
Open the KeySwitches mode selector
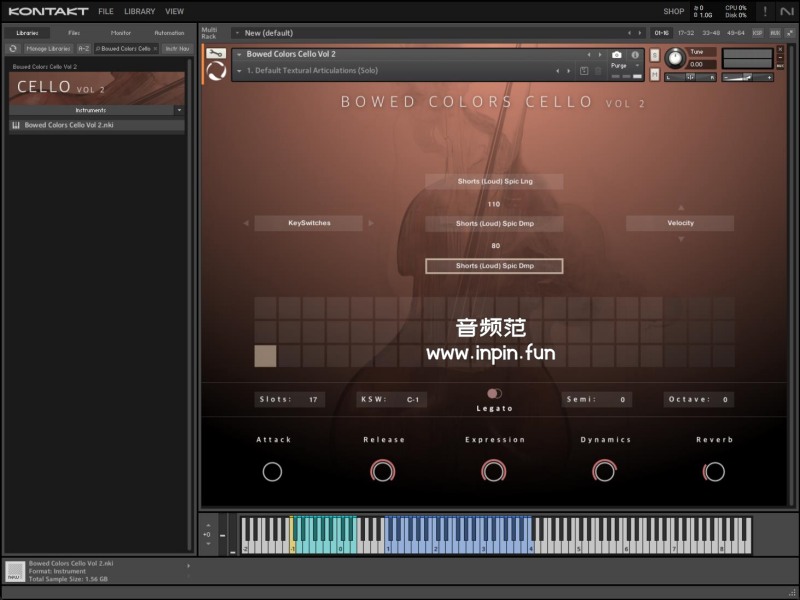point(309,223)
